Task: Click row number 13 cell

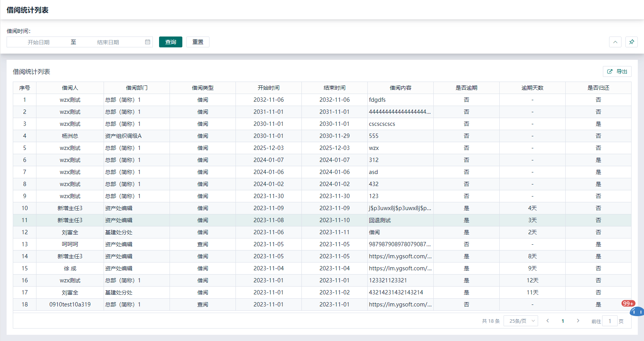Action: (x=24, y=244)
